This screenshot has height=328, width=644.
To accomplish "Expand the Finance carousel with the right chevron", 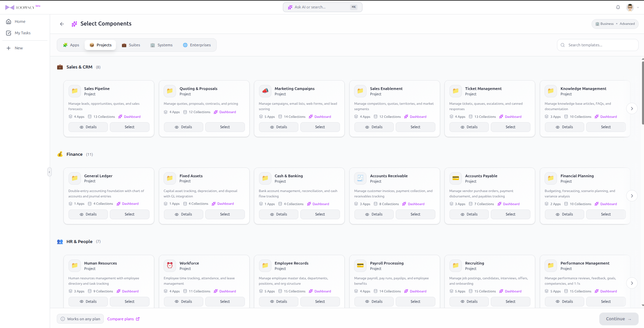I will coord(632,196).
